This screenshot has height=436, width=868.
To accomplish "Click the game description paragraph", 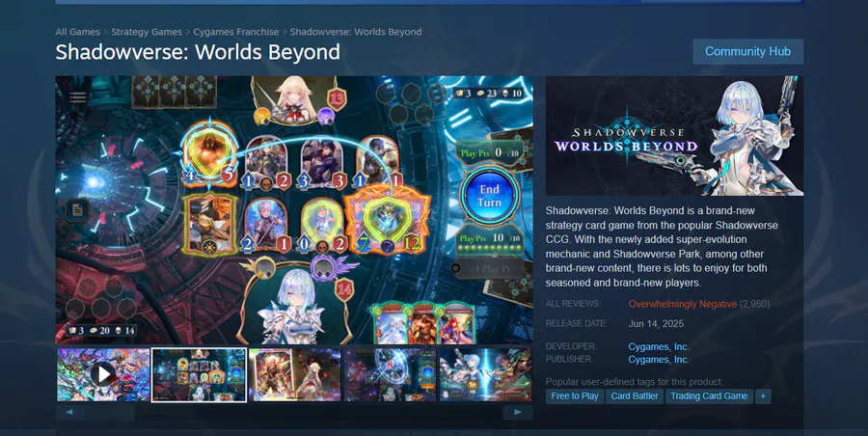I will point(662,247).
